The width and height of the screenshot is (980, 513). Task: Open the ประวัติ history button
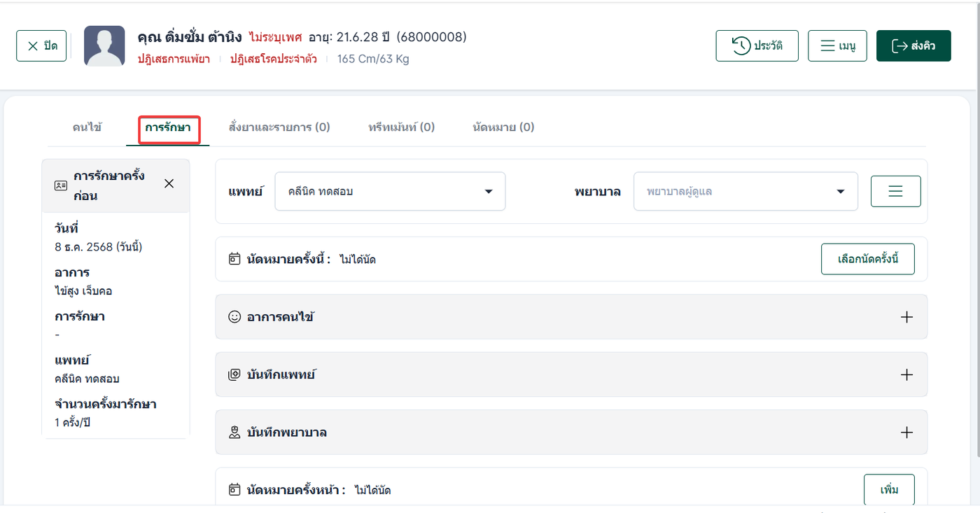point(757,46)
